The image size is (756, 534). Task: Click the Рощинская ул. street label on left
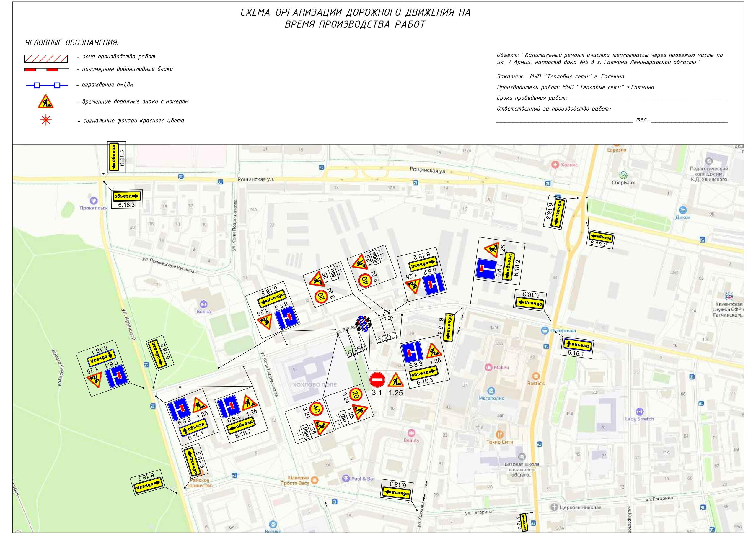(x=256, y=179)
